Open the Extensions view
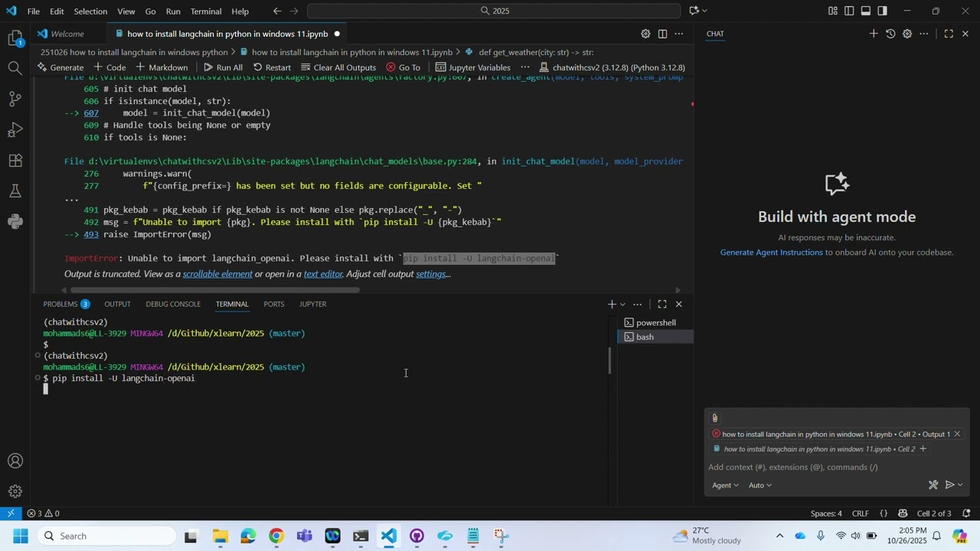Screen dimensions: 980x551 pyautogui.click(x=15, y=160)
